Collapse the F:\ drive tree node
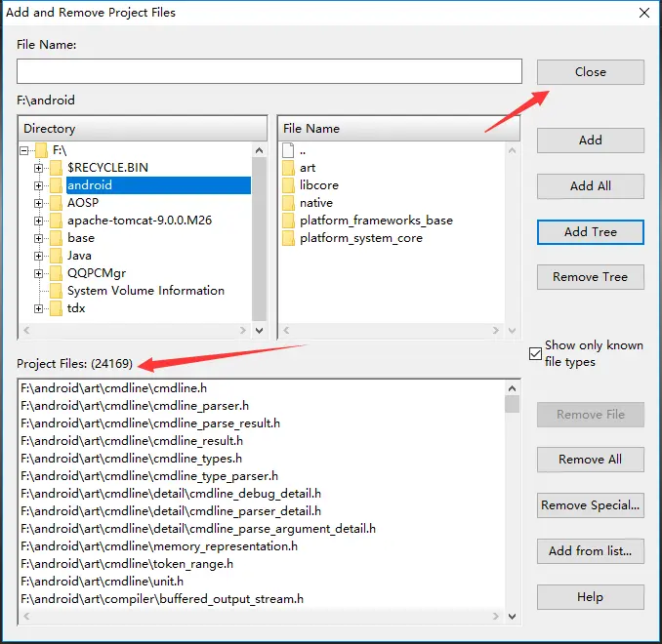Screen dimensions: 662x644 [24, 150]
